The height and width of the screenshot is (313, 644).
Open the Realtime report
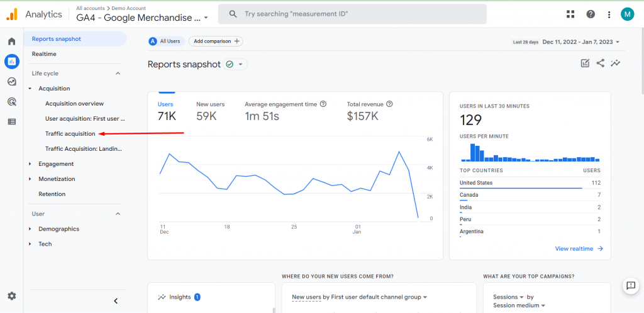tap(44, 54)
